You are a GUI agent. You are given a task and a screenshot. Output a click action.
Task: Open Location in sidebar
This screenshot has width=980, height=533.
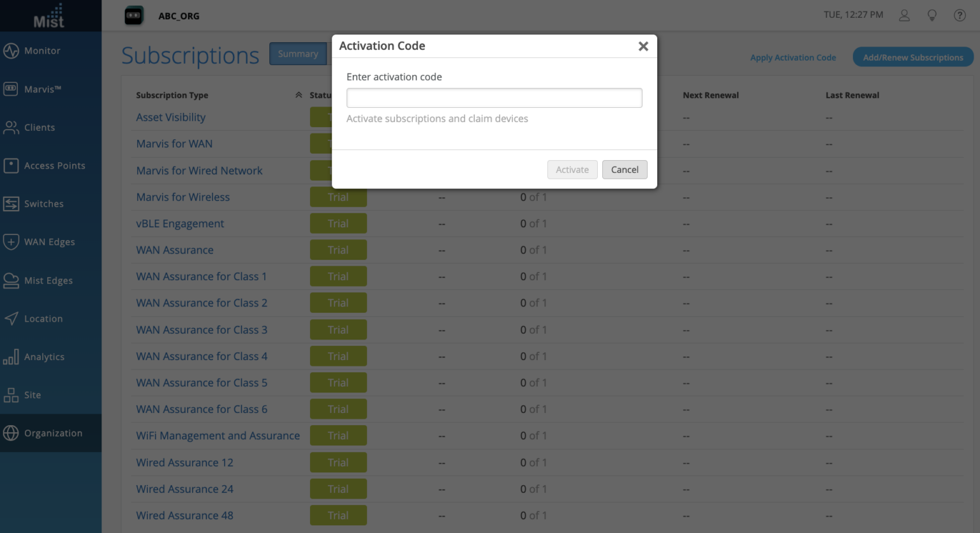43,319
